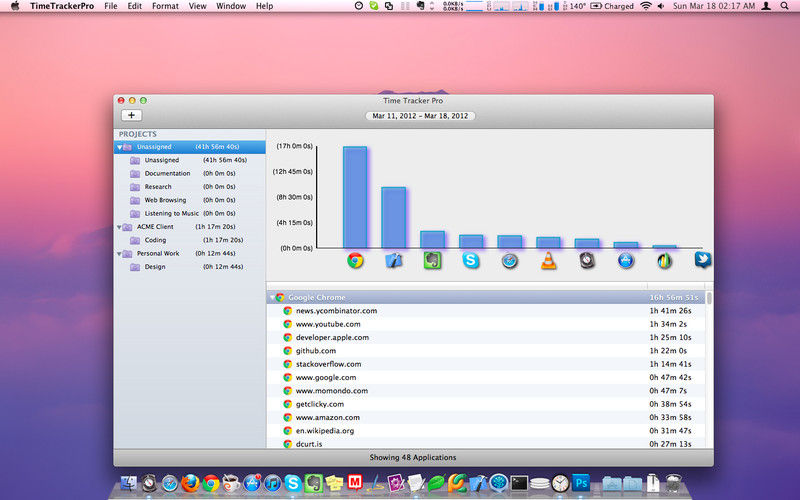This screenshot has width=800, height=500.
Task: Open the File menu
Action: tap(111, 6)
